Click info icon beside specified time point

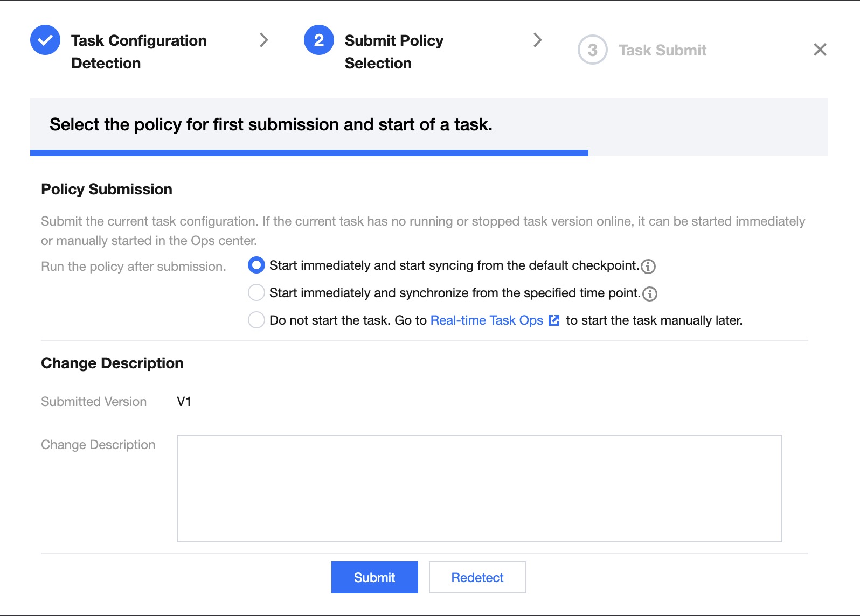(x=650, y=294)
